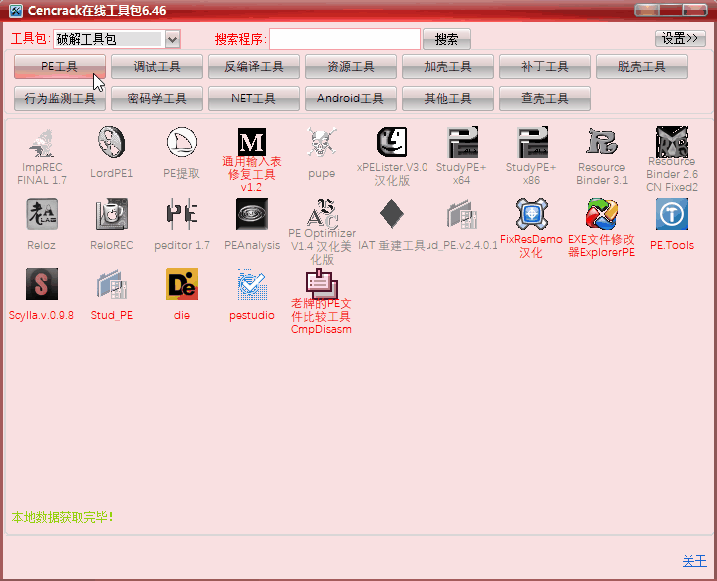717x581 pixels.
Task: Open PE Optimizer V1.4 汉化美化版 icon
Action: pos(321,213)
